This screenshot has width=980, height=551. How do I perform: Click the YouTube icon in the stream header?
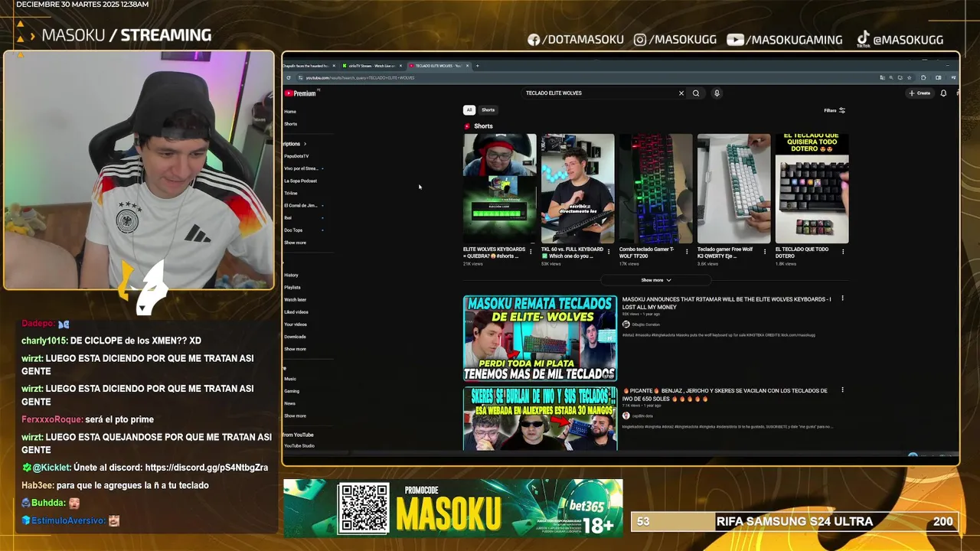pyautogui.click(x=735, y=40)
